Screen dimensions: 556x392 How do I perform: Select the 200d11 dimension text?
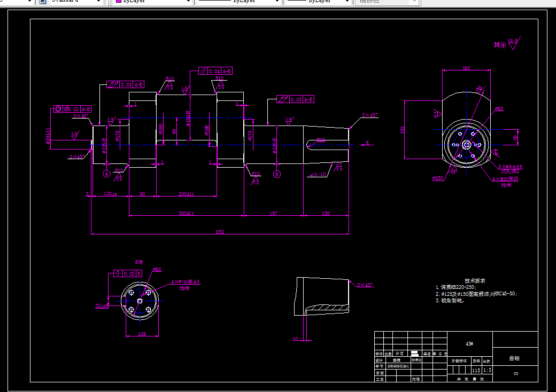click(186, 194)
